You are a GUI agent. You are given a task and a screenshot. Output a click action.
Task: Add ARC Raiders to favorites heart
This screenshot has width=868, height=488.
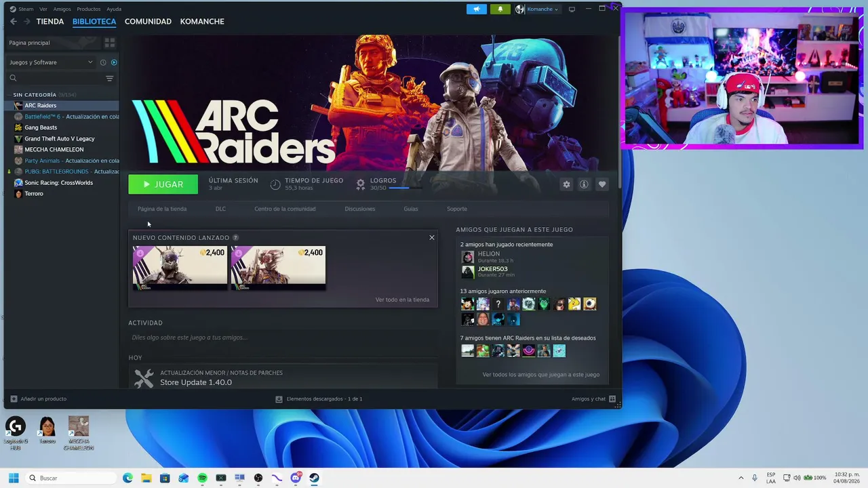(x=601, y=184)
